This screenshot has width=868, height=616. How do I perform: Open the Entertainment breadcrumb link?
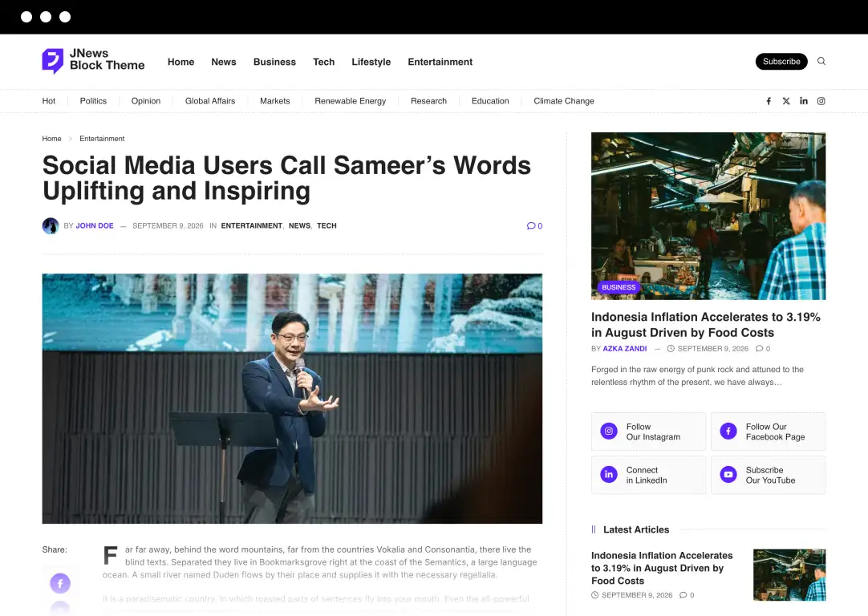pos(102,139)
